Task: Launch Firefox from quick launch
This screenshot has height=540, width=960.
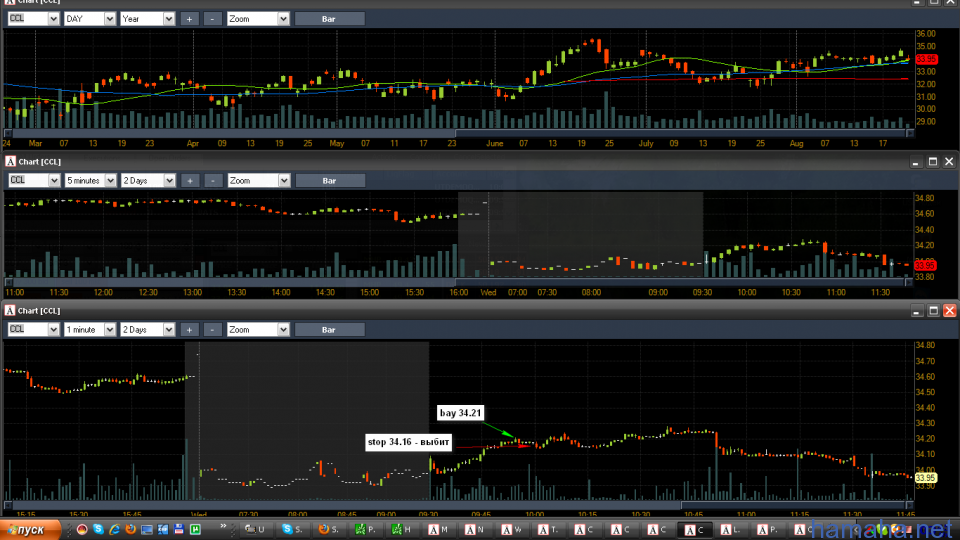Action: point(130,529)
